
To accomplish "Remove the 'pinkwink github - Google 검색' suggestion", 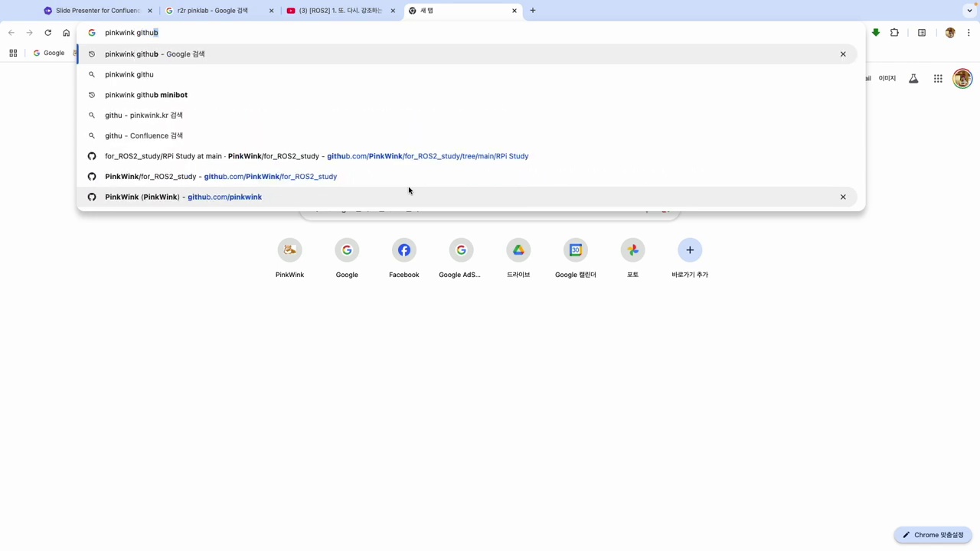I will (x=843, y=54).
